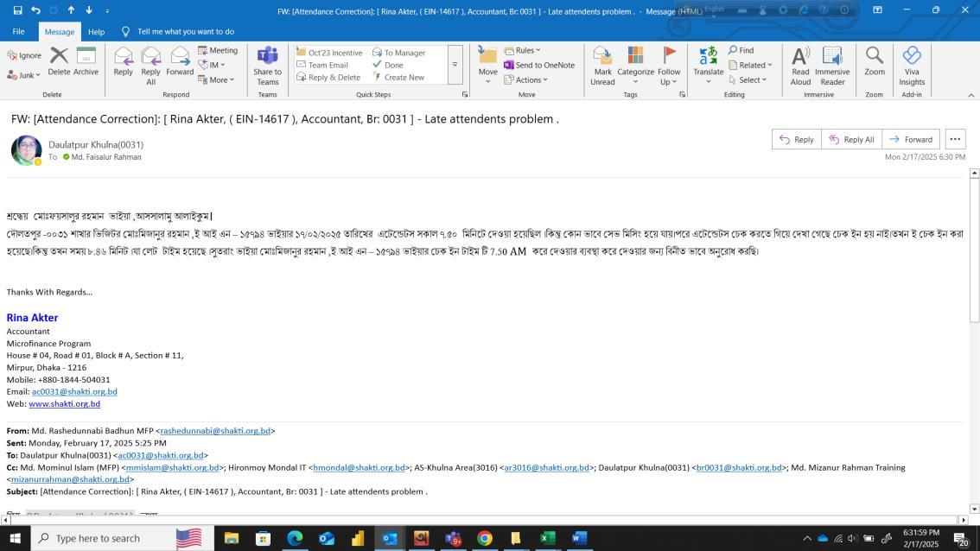Click Reply All in message header
Image resolution: width=980 pixels, height=551 pixels.
[851, 139]
